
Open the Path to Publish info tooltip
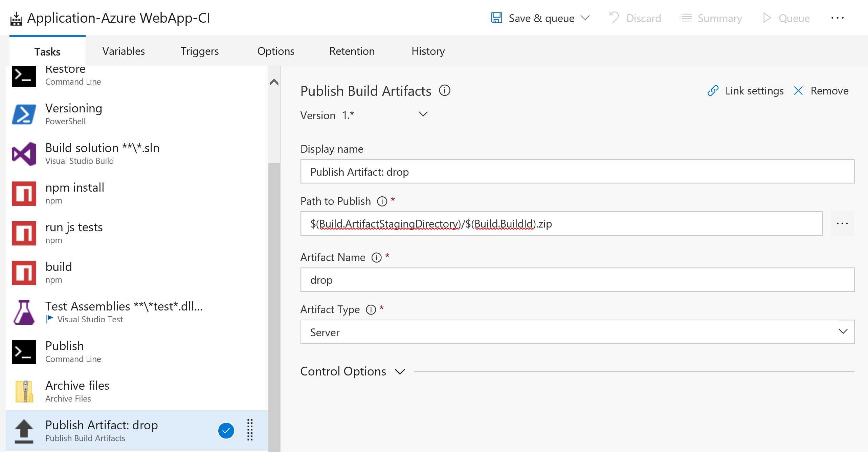click(382, 201)
